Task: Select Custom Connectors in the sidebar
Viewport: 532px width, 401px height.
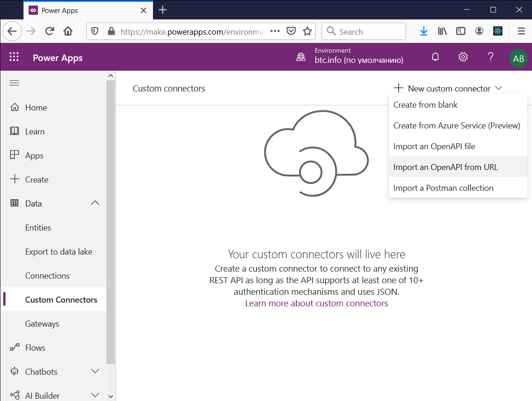Action: tap(53, 299)
